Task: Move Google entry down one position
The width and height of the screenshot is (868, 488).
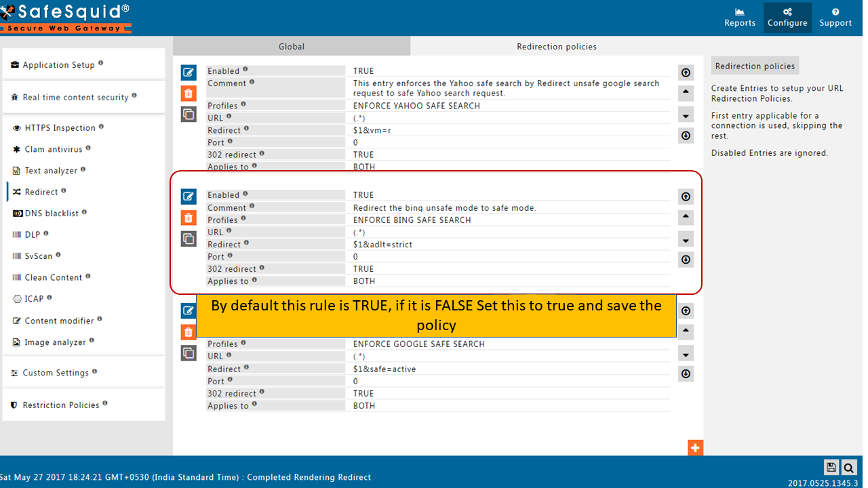Action: pyautogui.click(x=686, y=353)
